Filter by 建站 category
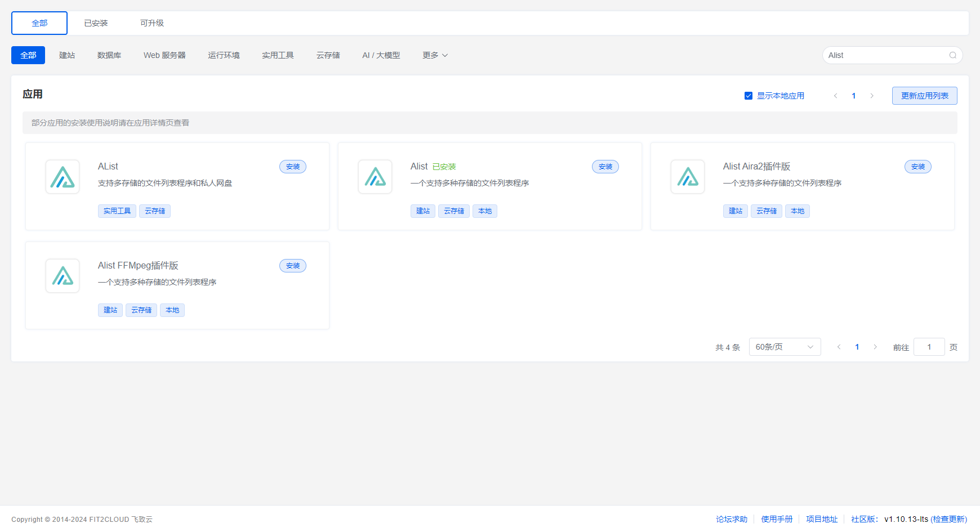 67,55
